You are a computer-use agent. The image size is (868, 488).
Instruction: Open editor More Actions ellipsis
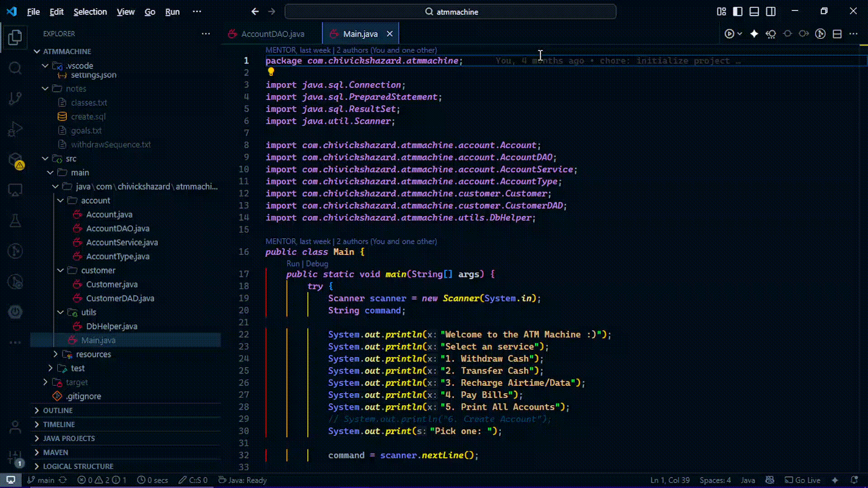(x=853, y=34)
